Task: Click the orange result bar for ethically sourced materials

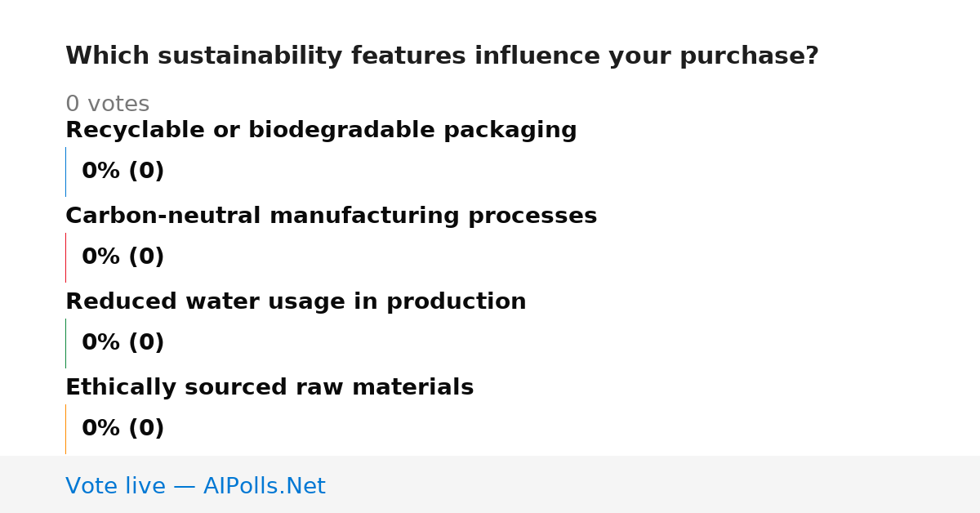Action: pyautogui.click(x=65, y=429)
